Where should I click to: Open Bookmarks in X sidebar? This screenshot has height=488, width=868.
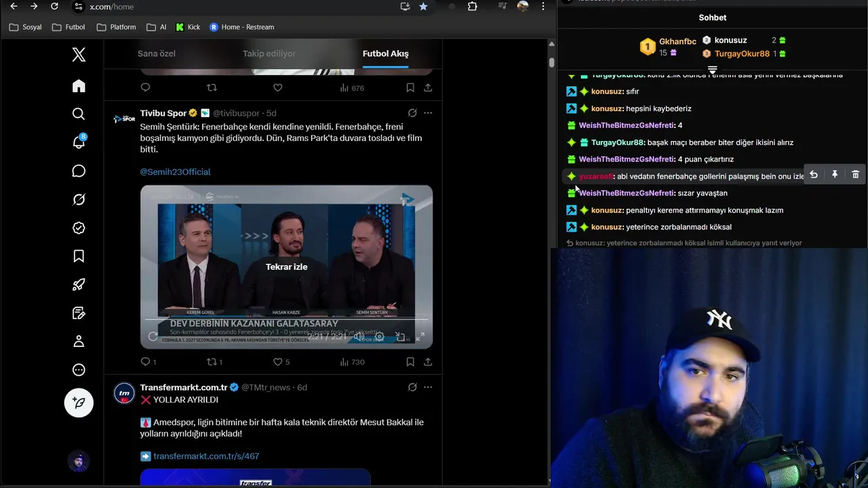point(79,256)
